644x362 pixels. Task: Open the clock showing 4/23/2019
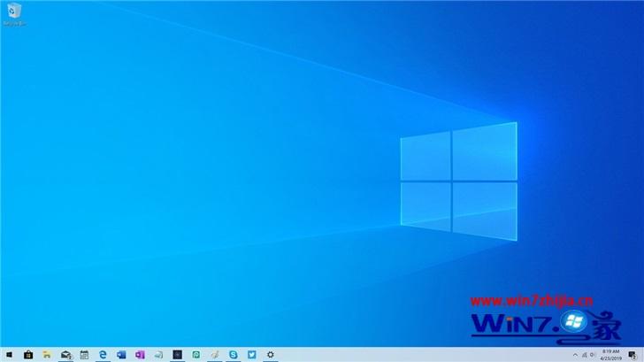click(610, 355)
